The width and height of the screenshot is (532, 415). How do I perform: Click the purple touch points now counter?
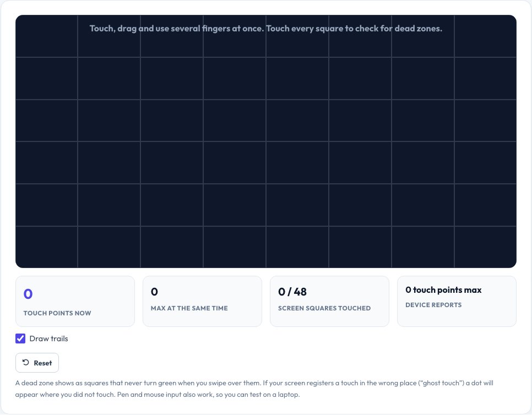[x=28, y=293]
